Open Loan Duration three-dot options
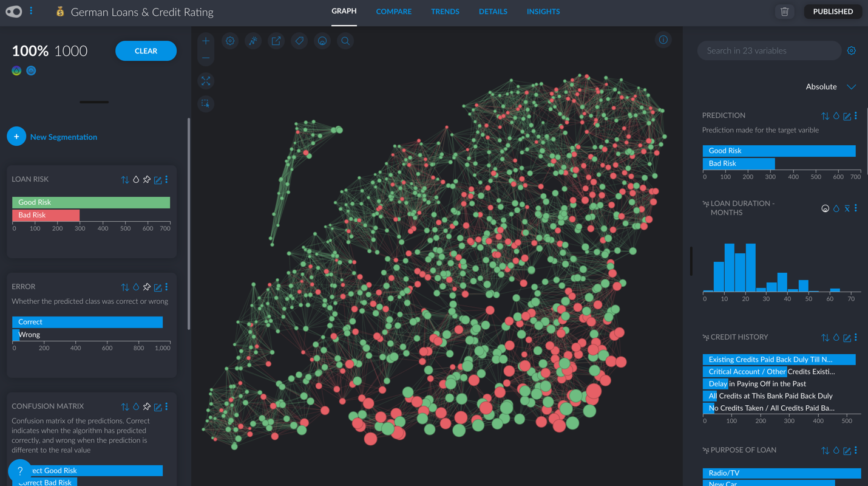868x486 pixels. click(x=856, y=208)
